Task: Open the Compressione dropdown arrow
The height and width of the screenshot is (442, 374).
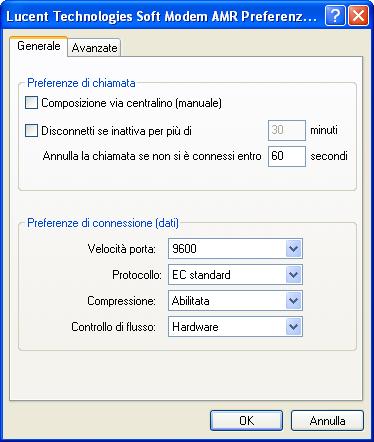Action: pyautogui.click(x=294, y=301)
